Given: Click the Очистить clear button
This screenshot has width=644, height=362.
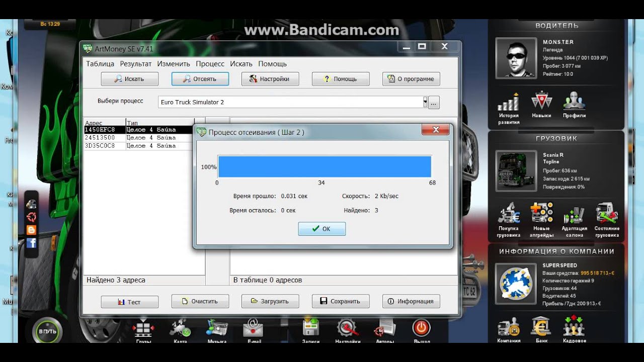Looking at the screenshot, I should click(x=200, y=301).
